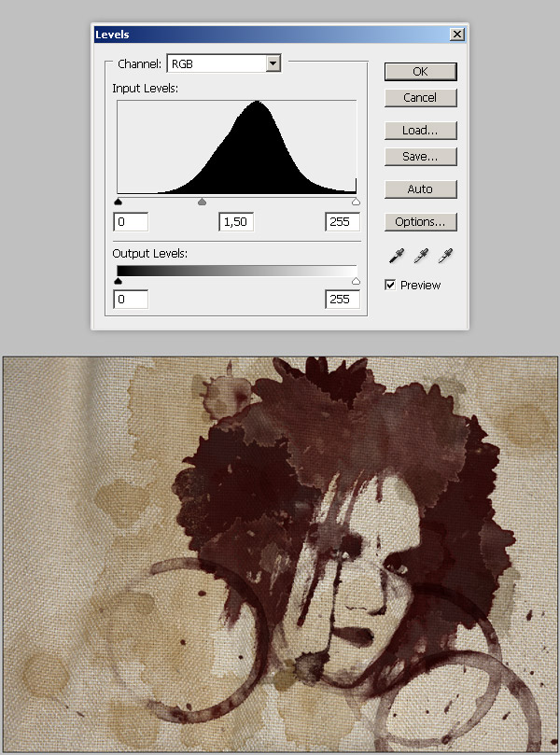Focus the input highlights field showing 255

pyautogui.click(x=343, y=222)
